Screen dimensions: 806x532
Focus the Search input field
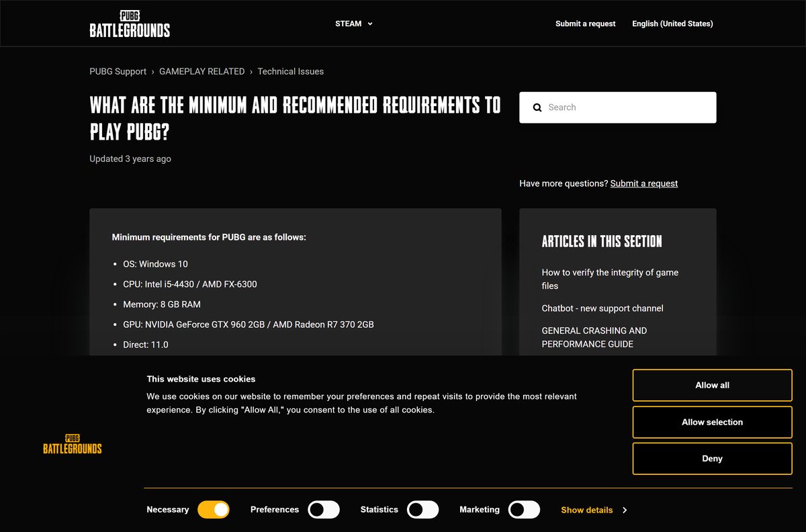point(618,107)
